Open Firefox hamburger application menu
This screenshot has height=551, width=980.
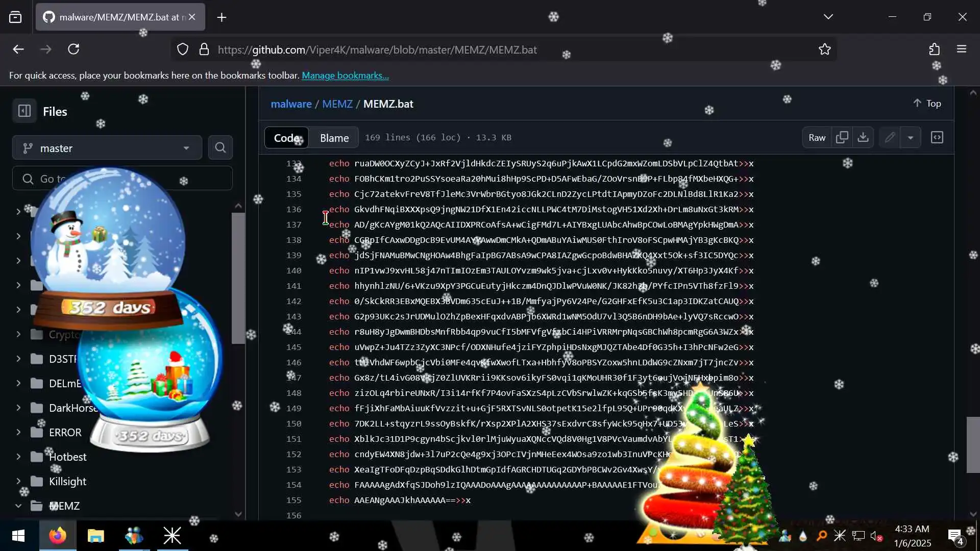point(962,49)
